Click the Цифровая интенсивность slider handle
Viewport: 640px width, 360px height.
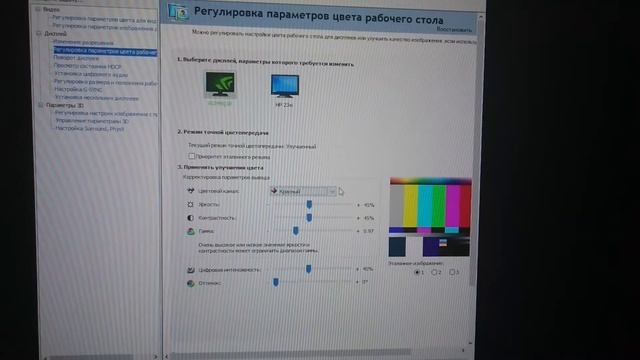click(x=309, y=269)
